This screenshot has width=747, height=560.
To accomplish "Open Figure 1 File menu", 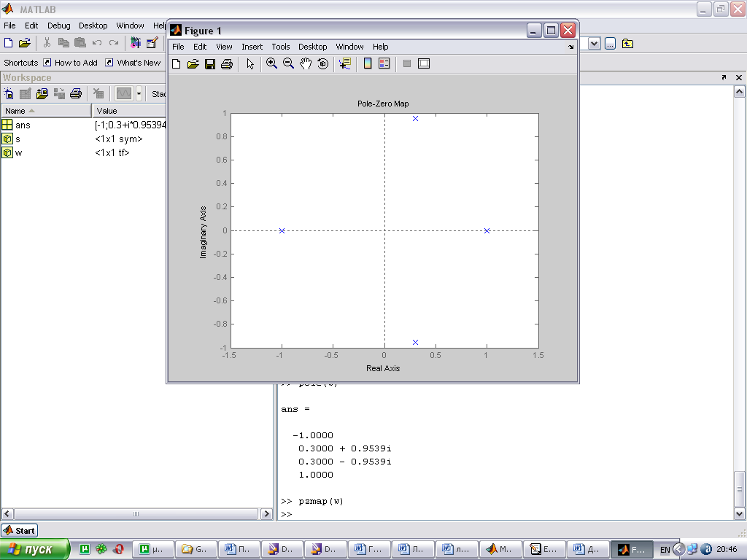I will click(178, 47).
